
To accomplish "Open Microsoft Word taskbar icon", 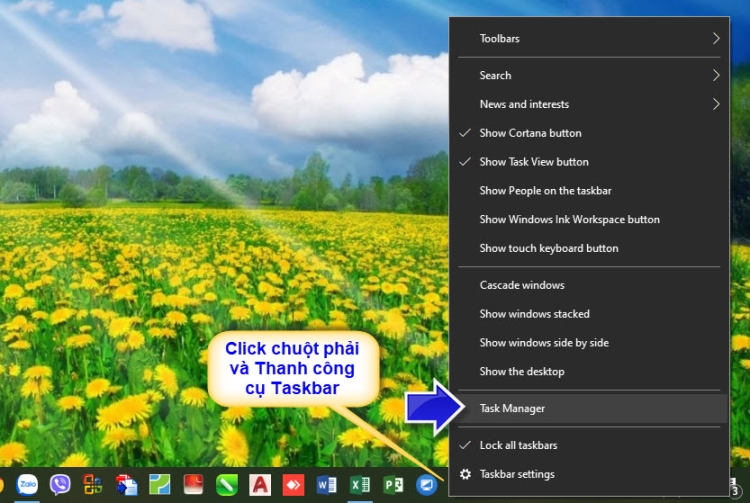I will point(326,485).
